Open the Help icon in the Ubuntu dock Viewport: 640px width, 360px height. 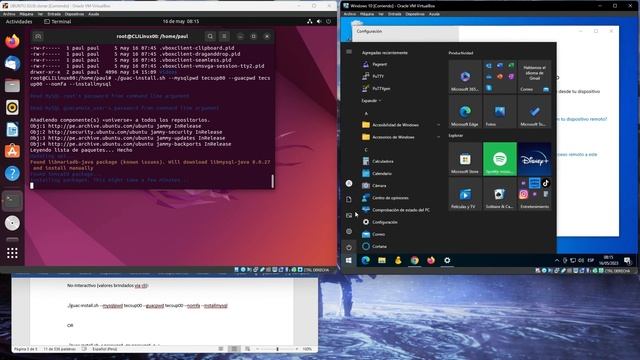pos(12,173)
